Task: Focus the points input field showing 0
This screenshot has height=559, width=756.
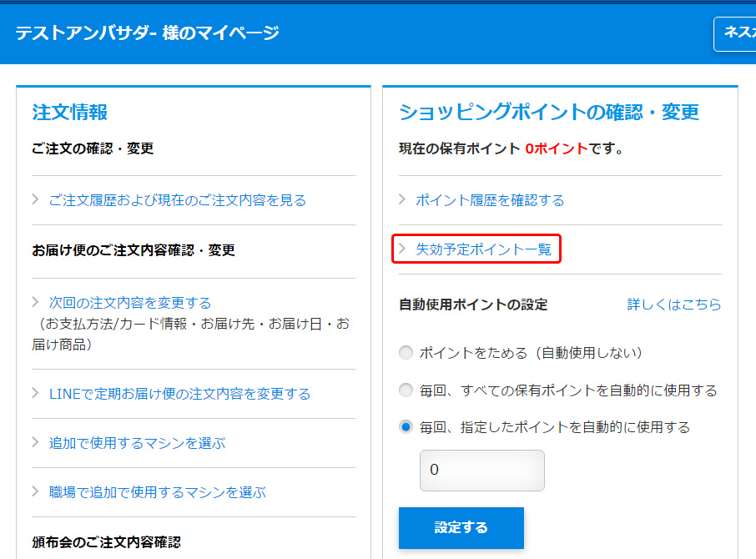Action: click(482, 471)
